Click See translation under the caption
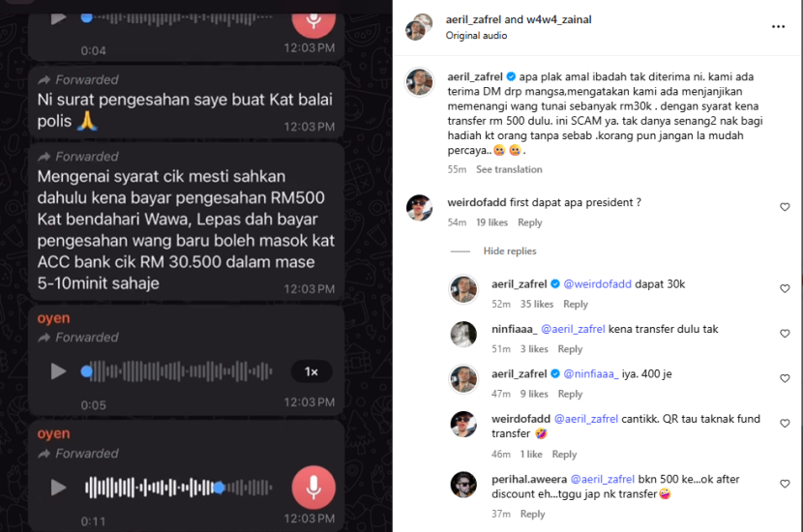Viewport: 803px width, 532px height. (509, 169)
